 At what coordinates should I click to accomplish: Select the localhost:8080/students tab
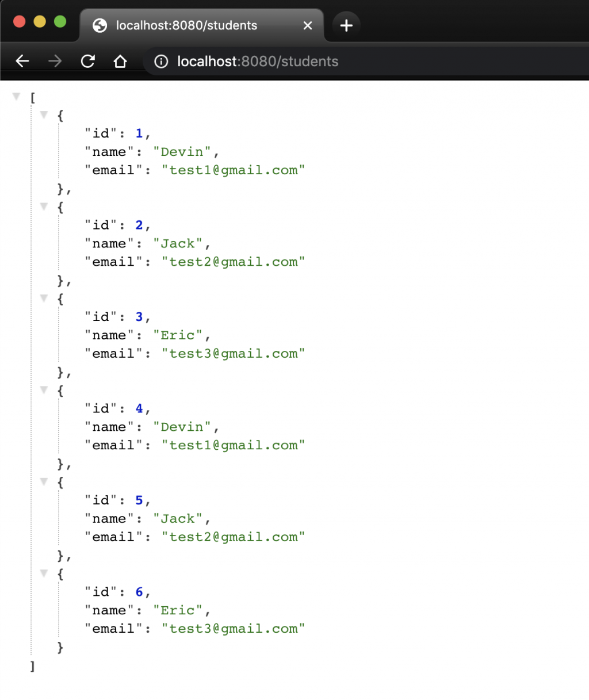click(202, 25)
